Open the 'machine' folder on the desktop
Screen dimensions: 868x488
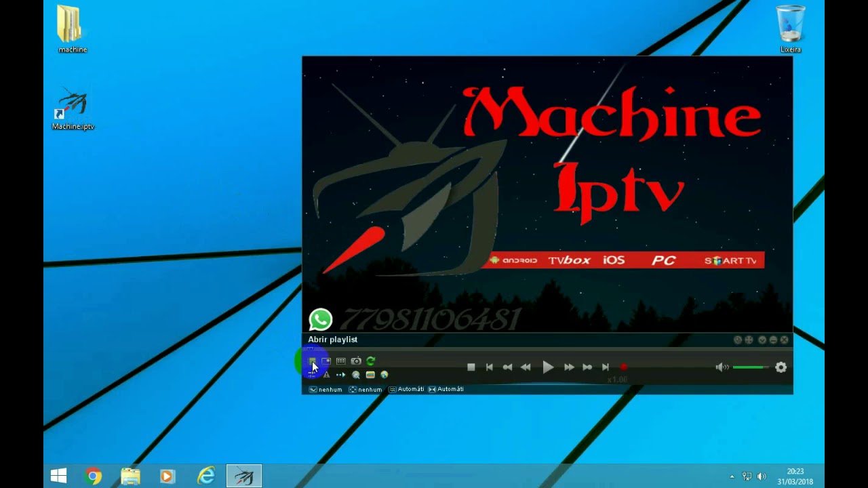72,29
